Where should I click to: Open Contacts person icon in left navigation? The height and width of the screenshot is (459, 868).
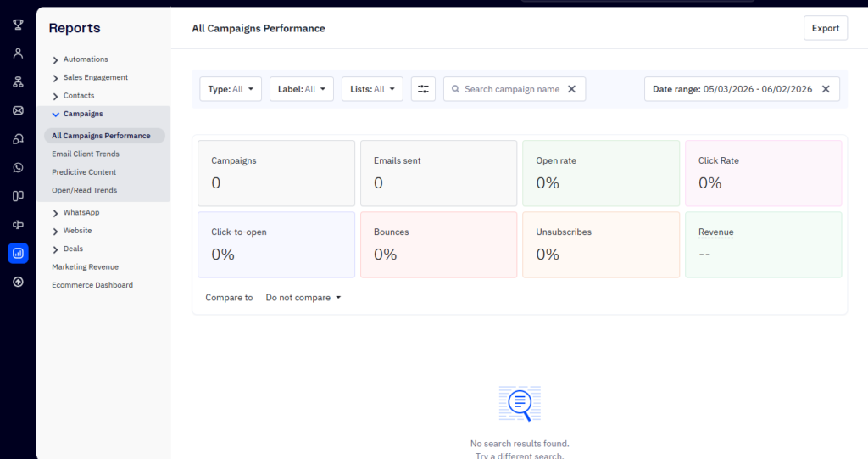pyautogui.click(x=19, y=53)
